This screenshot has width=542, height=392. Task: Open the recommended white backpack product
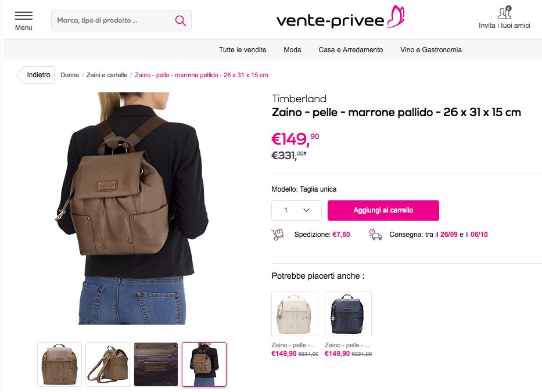[295, 314]
